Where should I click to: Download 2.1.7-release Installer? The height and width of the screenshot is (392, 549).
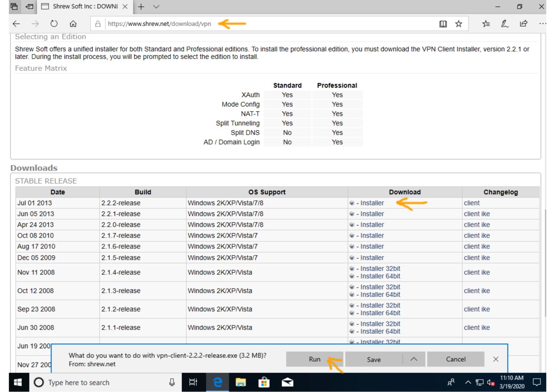click(372, 236)
